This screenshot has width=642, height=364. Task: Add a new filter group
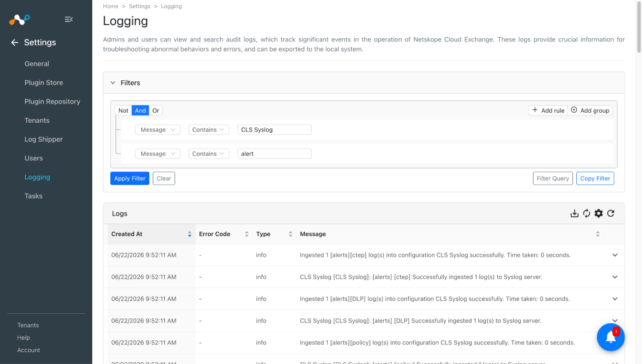pyautogui.click(x=590, y=110)
